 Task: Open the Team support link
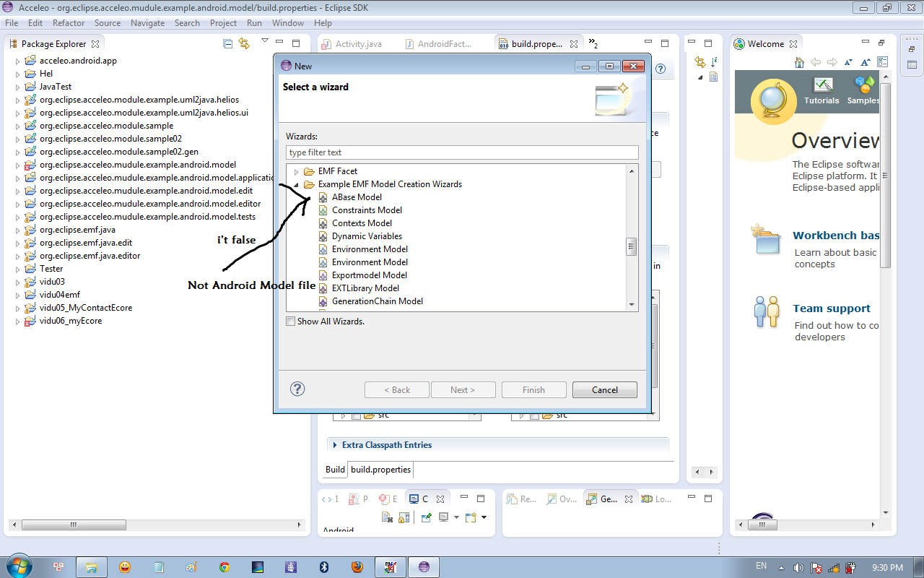832,309
